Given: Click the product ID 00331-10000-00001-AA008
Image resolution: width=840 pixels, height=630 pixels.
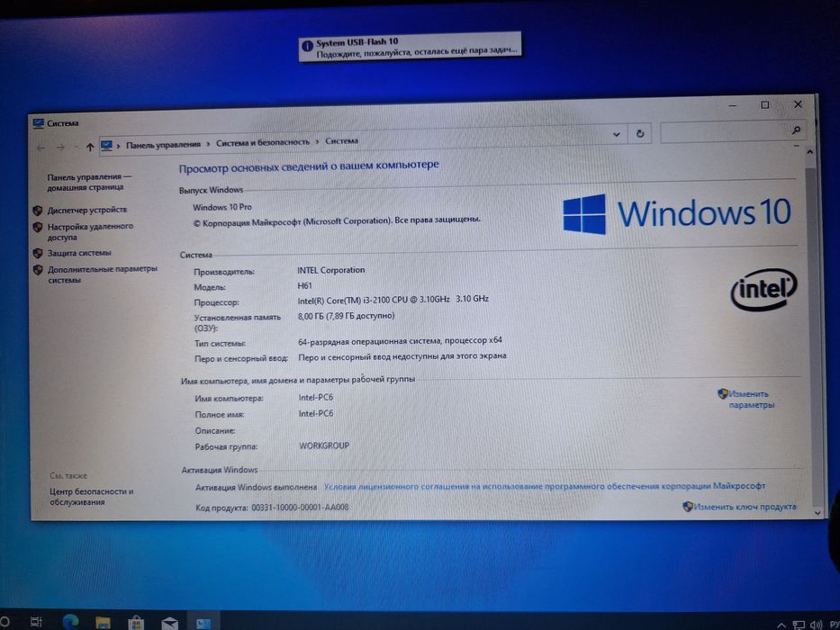Looking at the screenshot, I should 300,507.
